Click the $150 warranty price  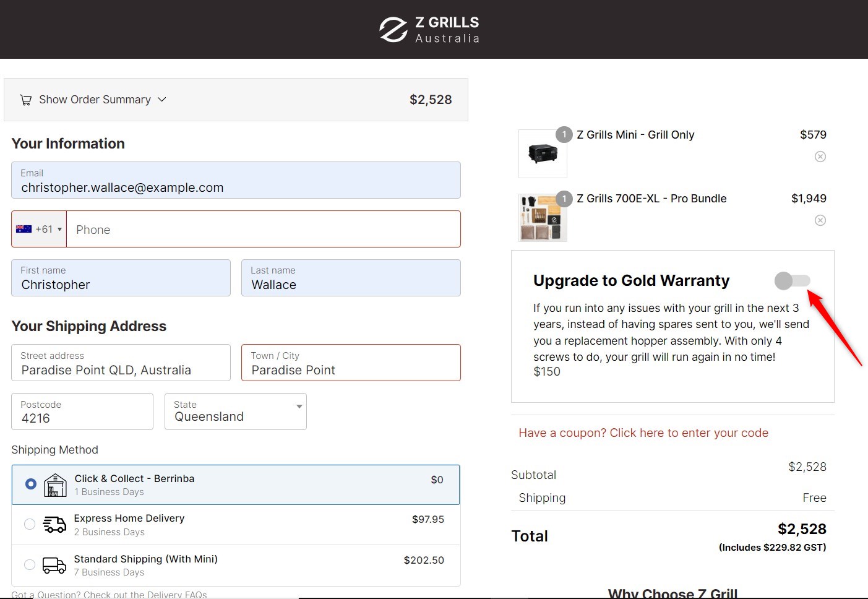click(547, 371)
